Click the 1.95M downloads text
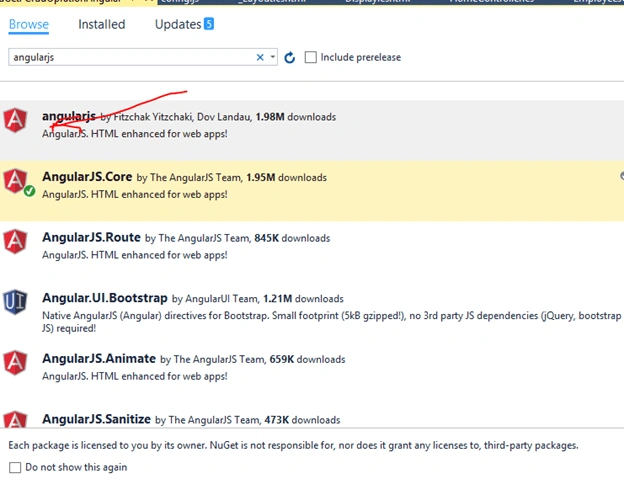 coord(287,177)
